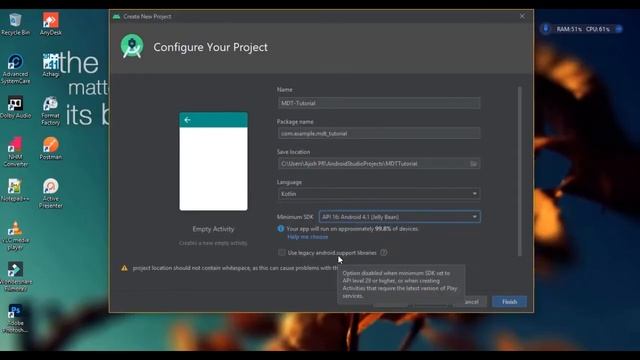Screen dimensions: 640x360
Task: Click the warning triangle icon at the bottom
Action: coord(124,268)
